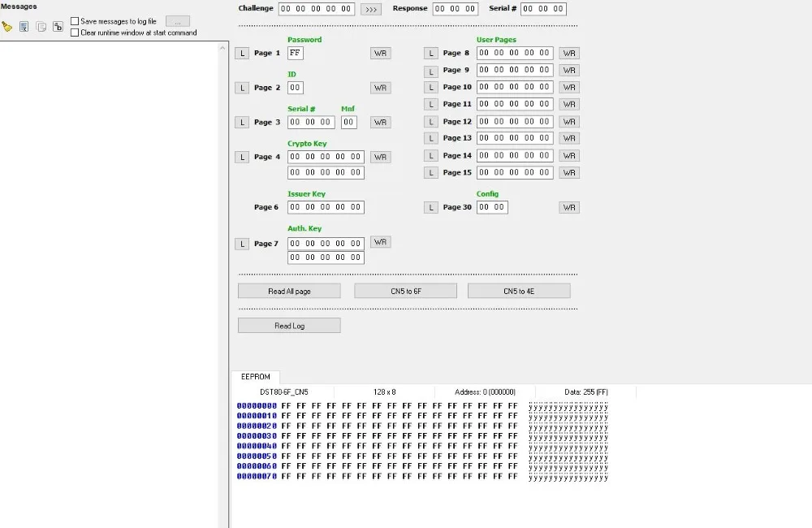Click the '>>>' button beside Challenge field
Viewport: 812px width, 528px height.
pyautogui.click(x=372, y=9)
